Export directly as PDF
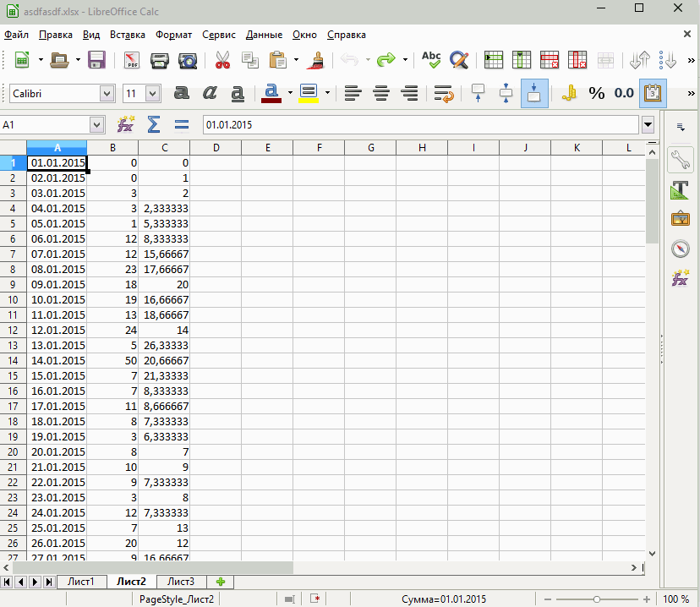The width and height of the screenshot is (700, 607). tap(132, 60)
